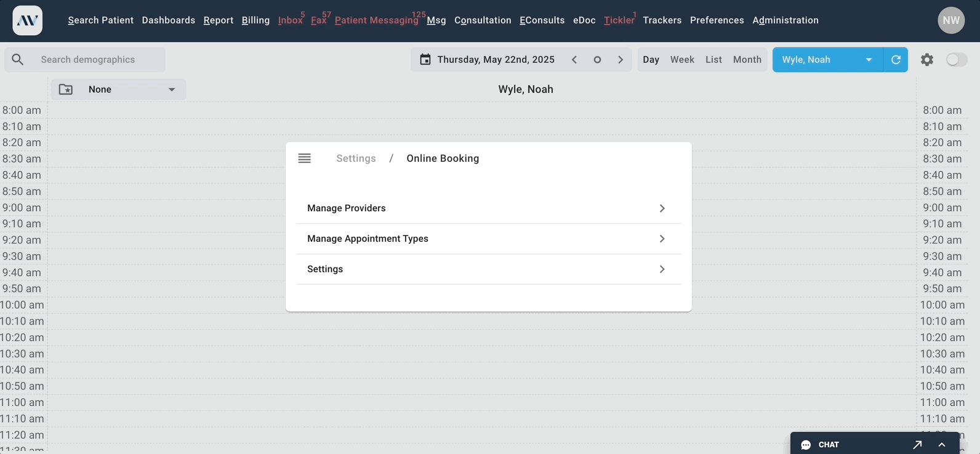980x454 pixels.
Task: Select the right 8:30 am time label
Action: (942, 159)
